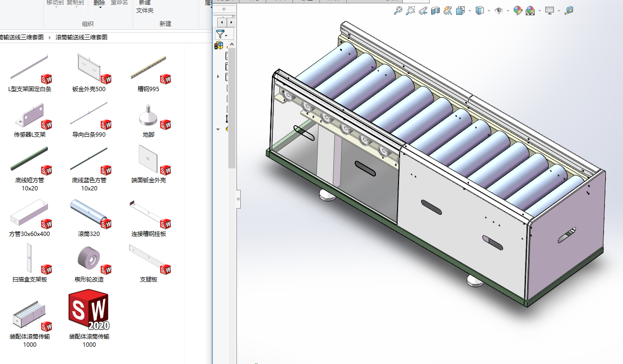Open View Settings monitor icon

click(550, 11)
